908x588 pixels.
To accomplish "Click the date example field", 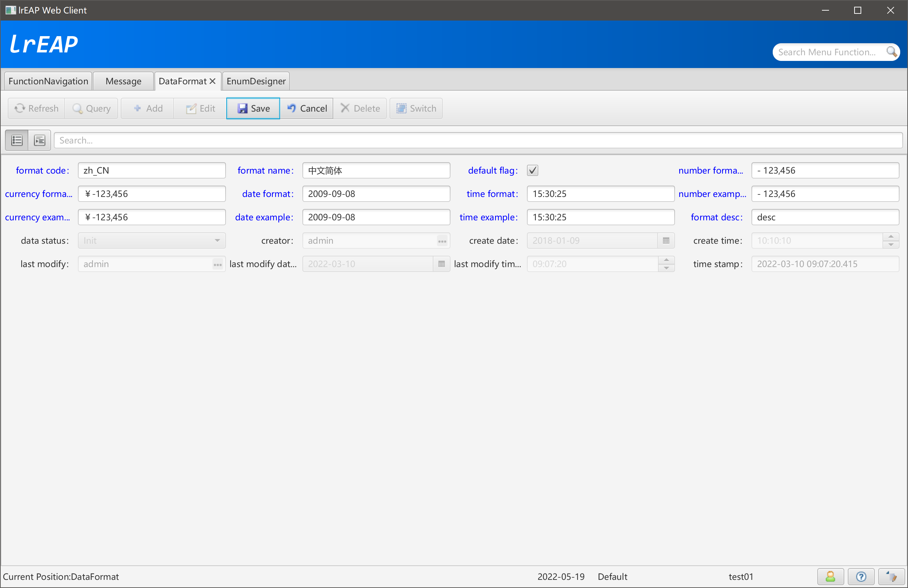I will 376,217.
